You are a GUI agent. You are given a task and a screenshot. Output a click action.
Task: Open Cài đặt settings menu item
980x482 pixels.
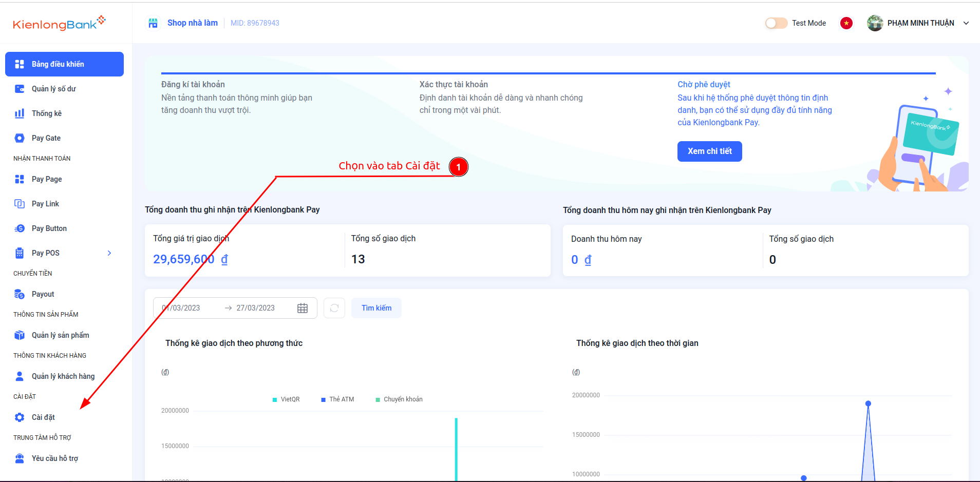coord(64,417)
